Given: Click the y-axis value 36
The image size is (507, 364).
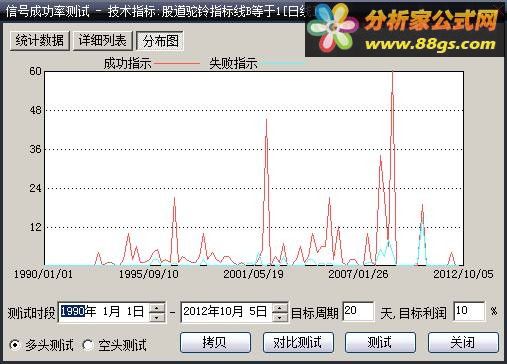Looking at the screenshot, I should (x=36, y=149).
